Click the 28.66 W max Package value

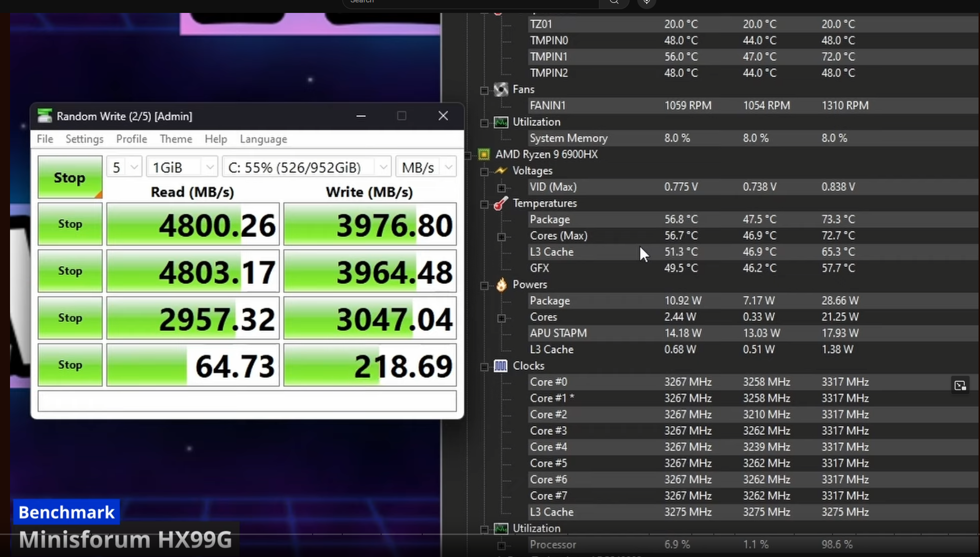(x=840, y=301)
